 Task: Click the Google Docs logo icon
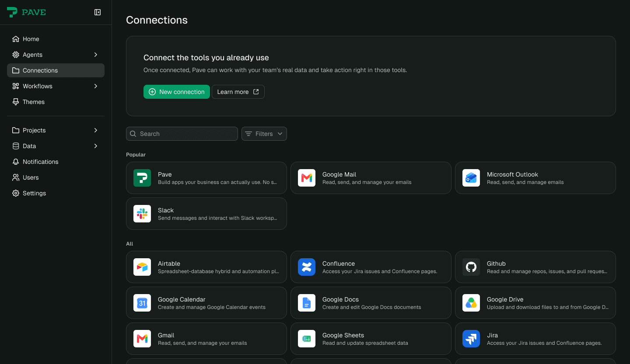tap(307, 303)
